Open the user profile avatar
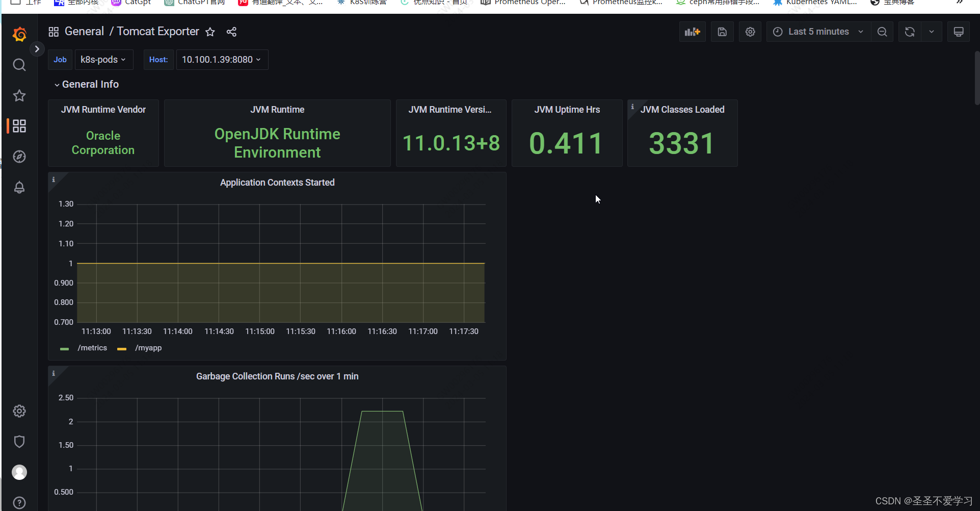Viewport: 980px width, 511px height. click(19, 472)
